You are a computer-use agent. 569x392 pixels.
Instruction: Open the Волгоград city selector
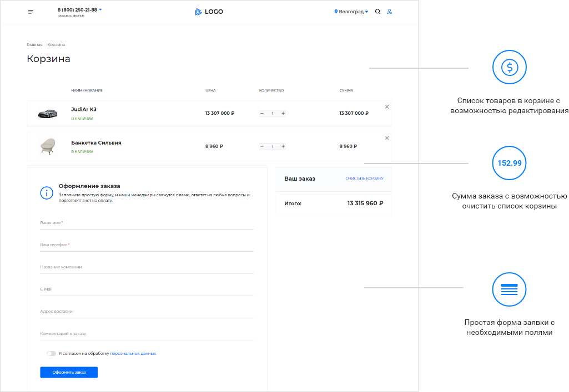coord(351,12)
